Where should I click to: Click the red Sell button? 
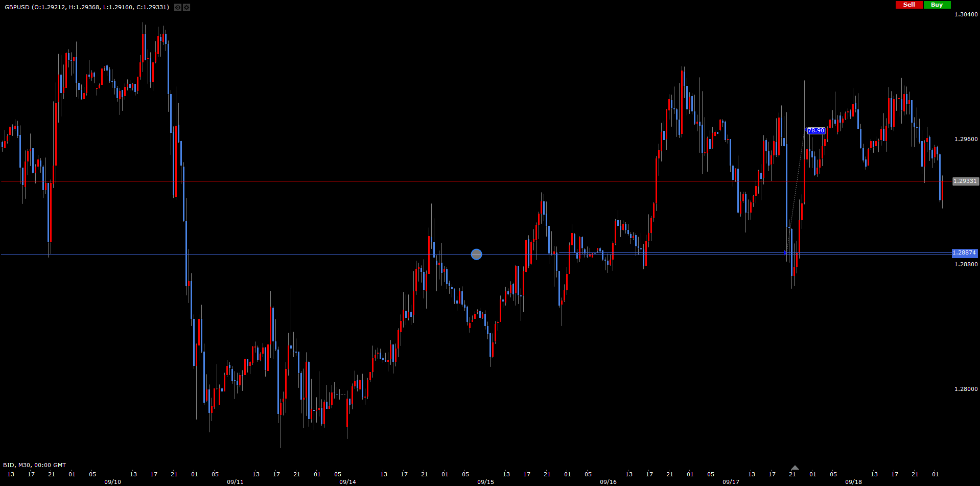909,5
